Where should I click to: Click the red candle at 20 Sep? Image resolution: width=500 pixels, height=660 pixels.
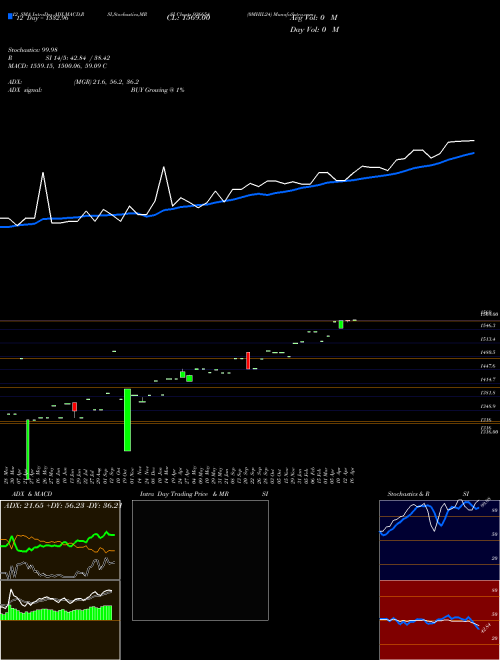248,361
